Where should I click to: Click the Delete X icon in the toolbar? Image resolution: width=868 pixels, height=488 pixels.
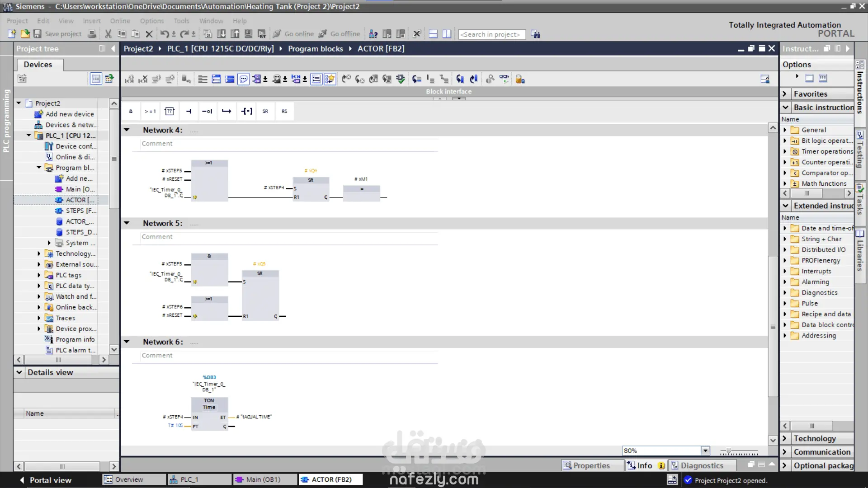[x=149, y=34]
